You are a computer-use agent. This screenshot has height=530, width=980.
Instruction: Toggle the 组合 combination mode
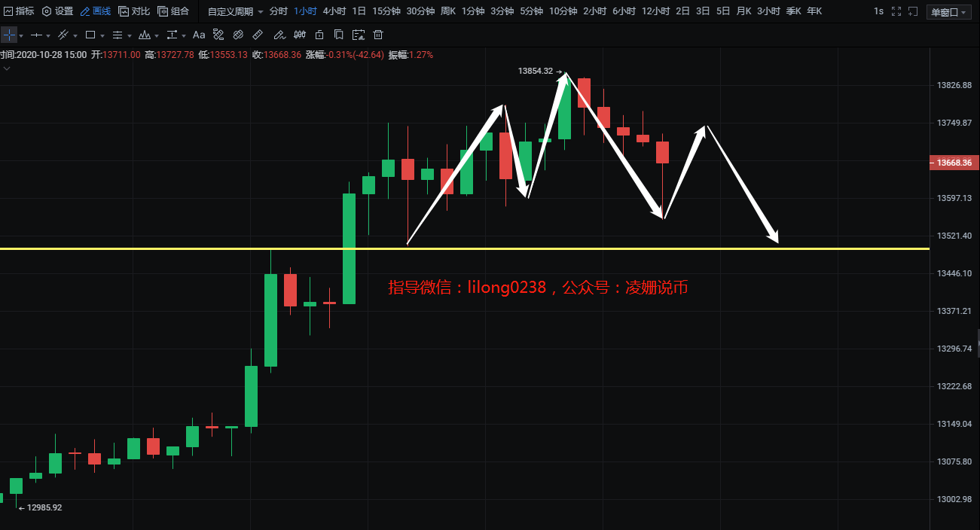pos(173,11)
